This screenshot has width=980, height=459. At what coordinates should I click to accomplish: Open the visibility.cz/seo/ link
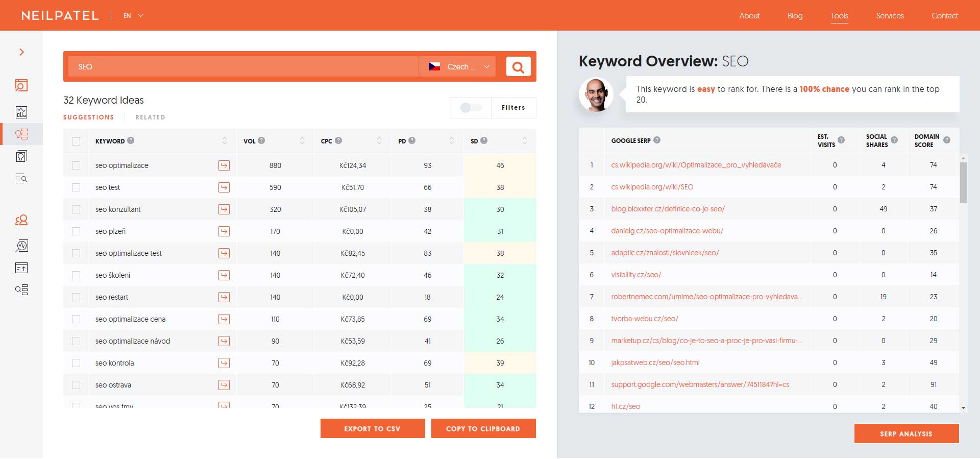(636, 275)
